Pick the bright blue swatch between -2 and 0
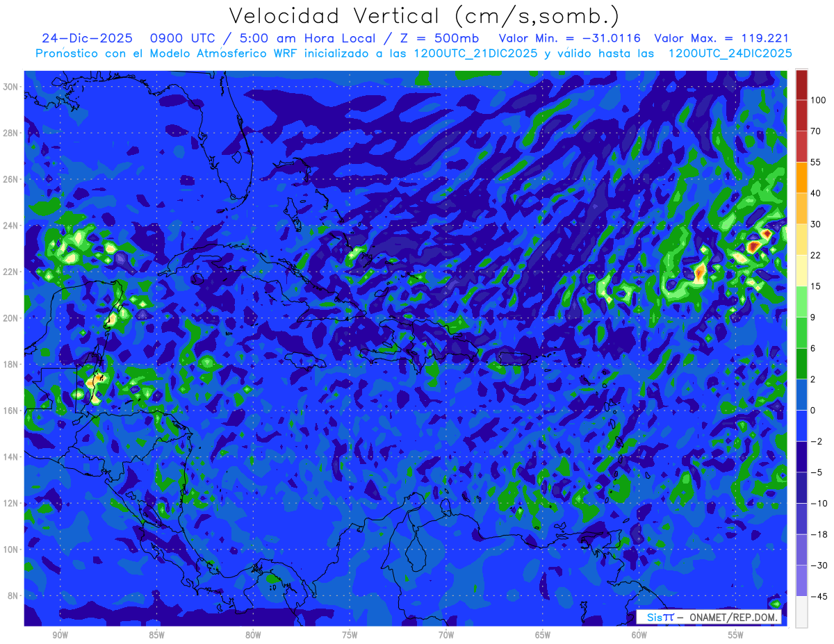The width and height of the screenshot is (834, 644). (x=801, y=425)
